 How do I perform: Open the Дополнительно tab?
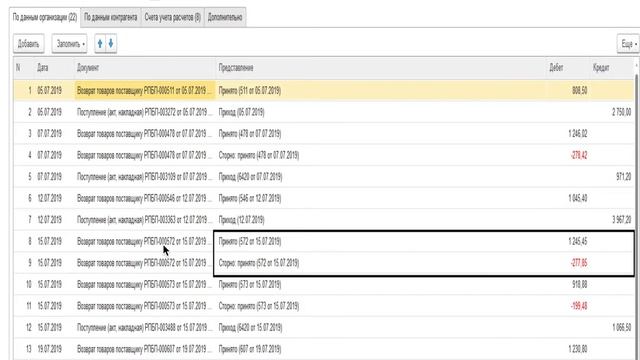pyautogui.click(x=225, y=17)
